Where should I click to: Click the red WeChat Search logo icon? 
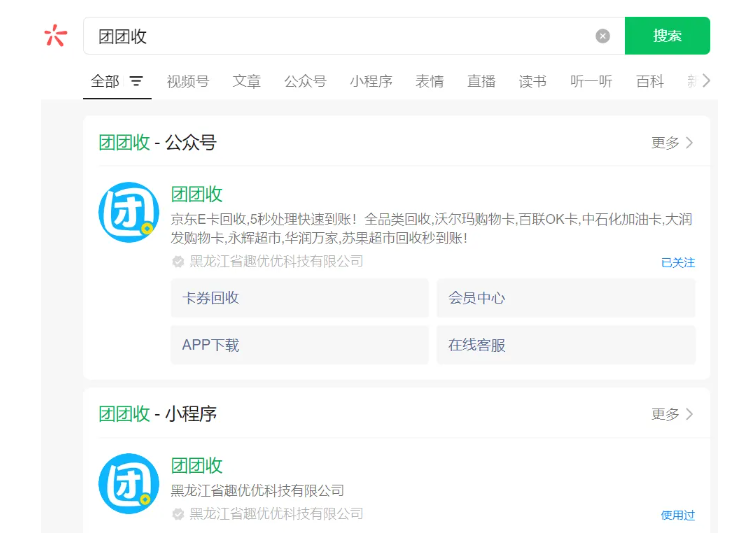click(x=56, y=36)
